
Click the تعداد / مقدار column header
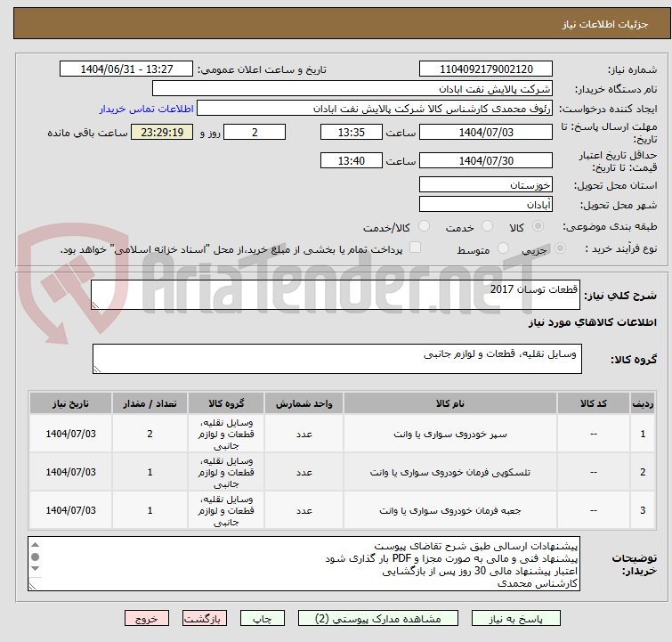tap(150, 403)
